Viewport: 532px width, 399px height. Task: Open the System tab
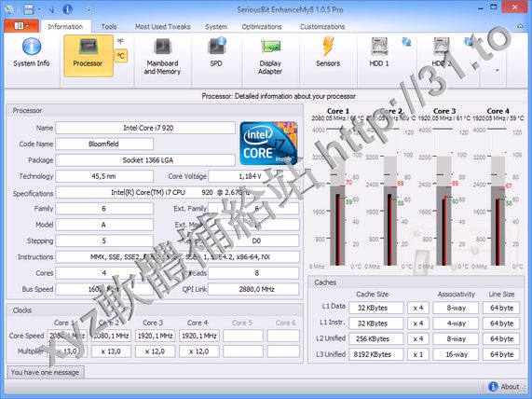coord(216,26)
